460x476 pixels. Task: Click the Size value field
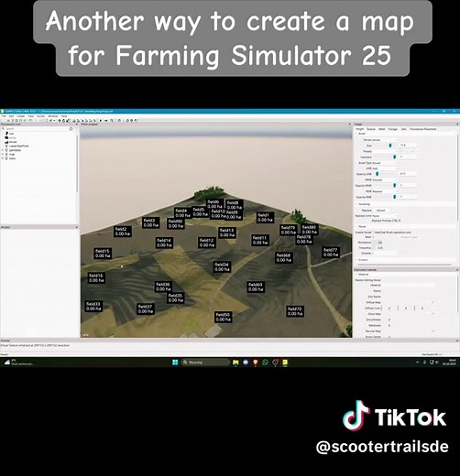coord(408,146)
